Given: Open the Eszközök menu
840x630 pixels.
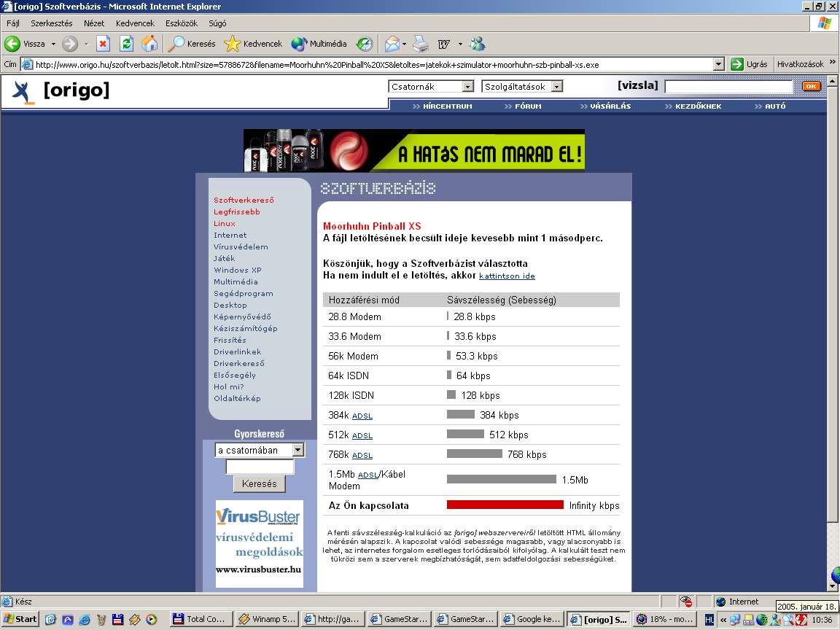Looking at the screenshot, I should tap(181, 23).
